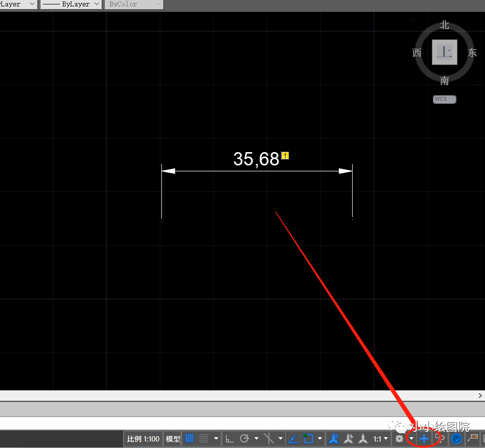485x448 pixels.
Task: Click the units/quick properties icon after plus
Action: (x=440, y=439)
